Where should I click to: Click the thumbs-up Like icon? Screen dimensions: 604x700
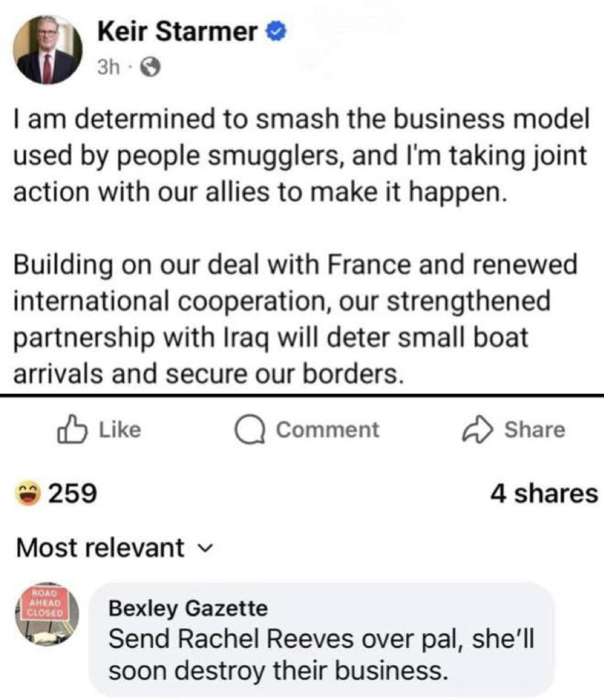pyautogui.click(x=71, y=430)
